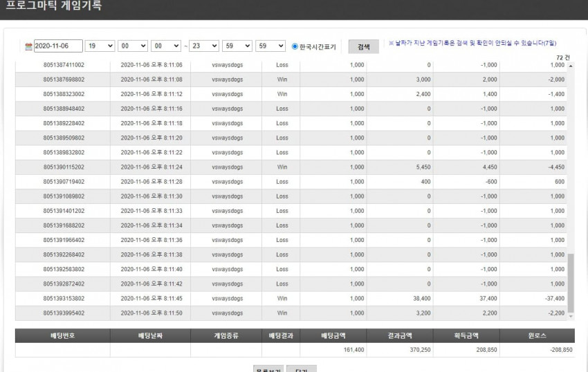The width and height of the screenshot is (588, 372).
Task: Click the 결과금액 column header
Action: pyautogui.click(x=400, y=335)
